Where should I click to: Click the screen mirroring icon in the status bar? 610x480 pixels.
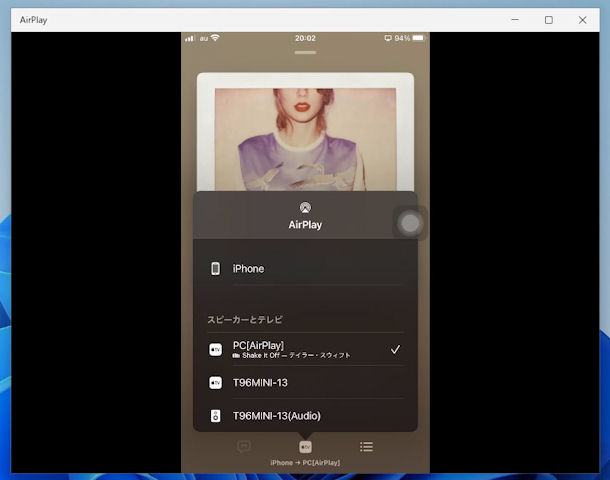(388, 38)
